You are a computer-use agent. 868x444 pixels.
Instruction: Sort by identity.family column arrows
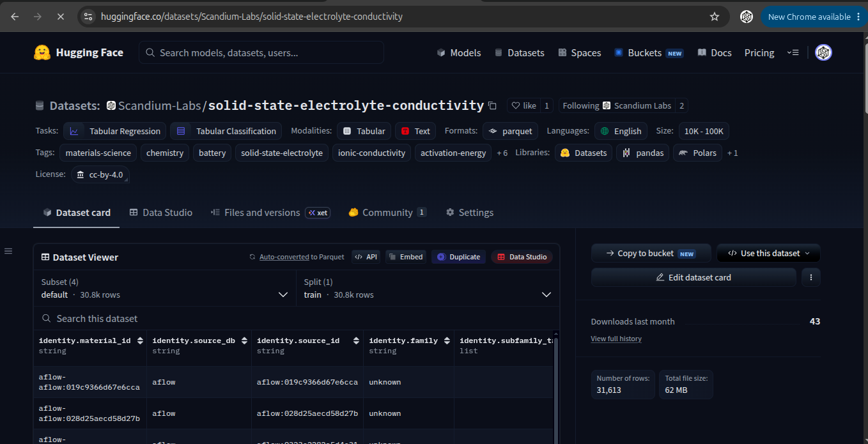tap(446, 341)
